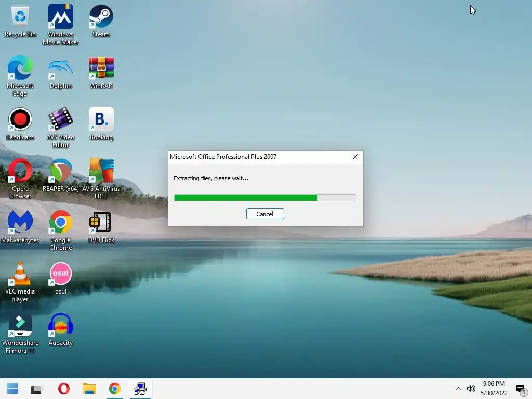
Task: Select the REAPER (x64) desktop icon
Action: pyautogui.click(x=61, y=176)
